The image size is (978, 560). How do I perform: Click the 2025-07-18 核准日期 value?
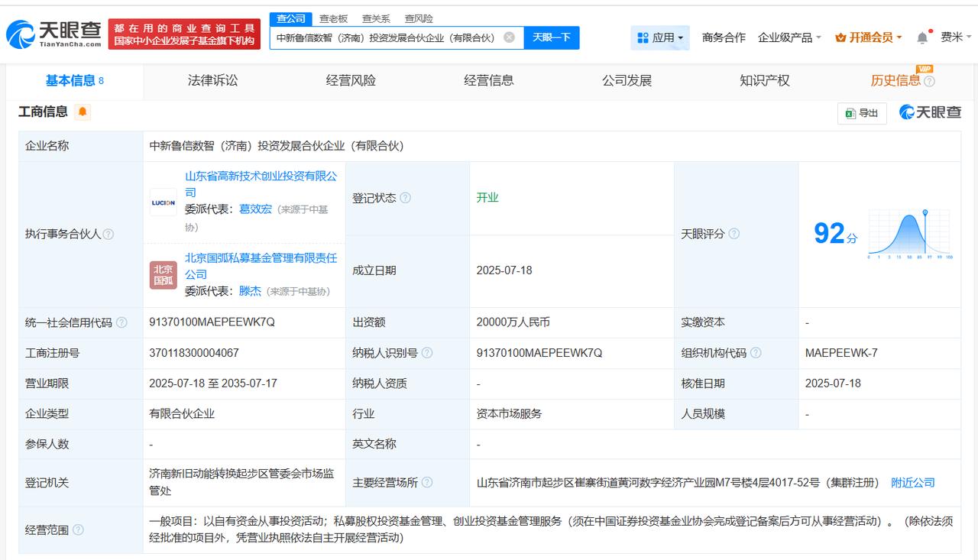pyautogui.click(x=833, y=384)
